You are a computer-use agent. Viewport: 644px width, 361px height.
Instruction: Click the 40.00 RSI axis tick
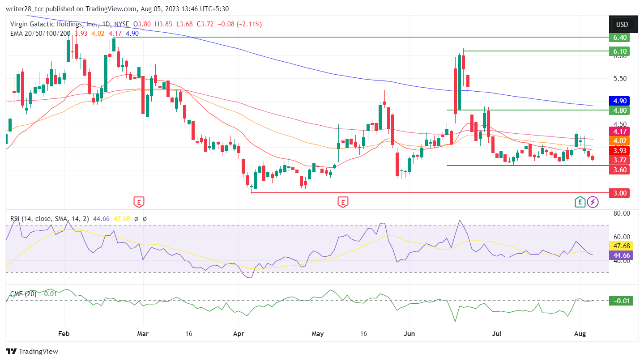[623, 261]
